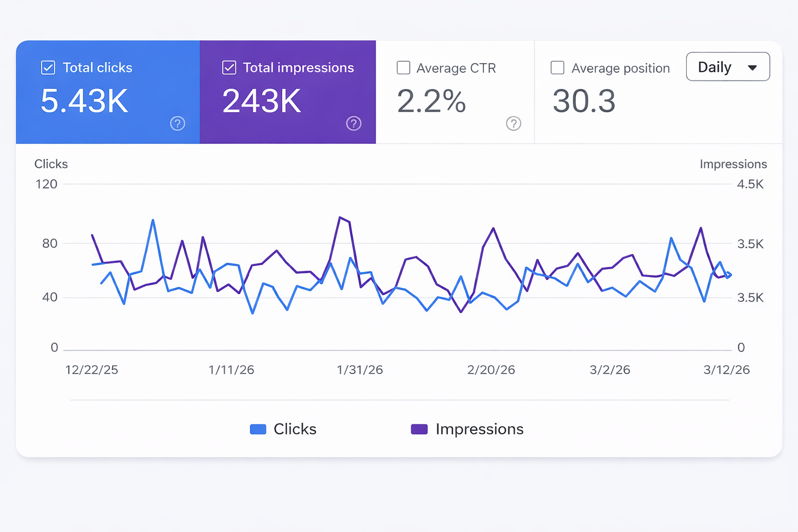Click the caret arrow beside Daily
The width and height of the screenshot is (798, 532).
tap(752, 68)
